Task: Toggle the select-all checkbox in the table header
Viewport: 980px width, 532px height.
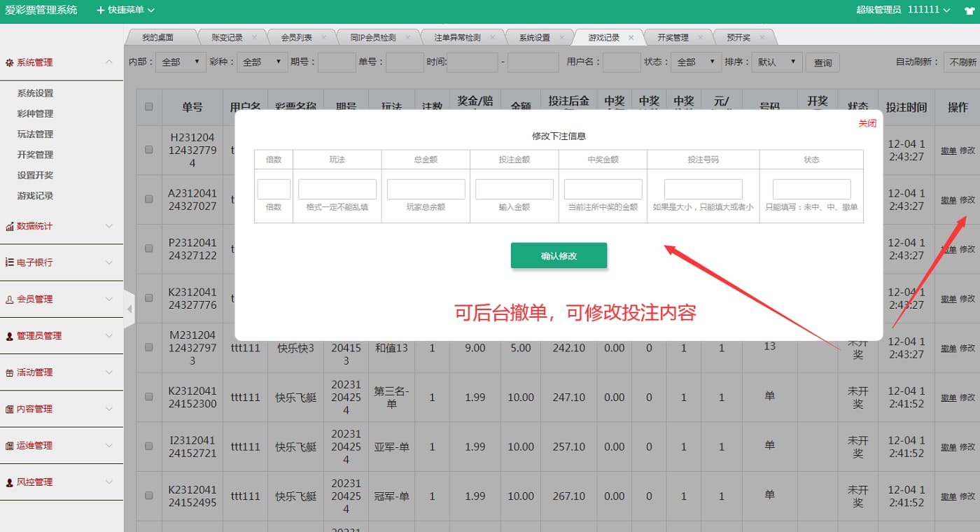Action: [x=148, y=107]
